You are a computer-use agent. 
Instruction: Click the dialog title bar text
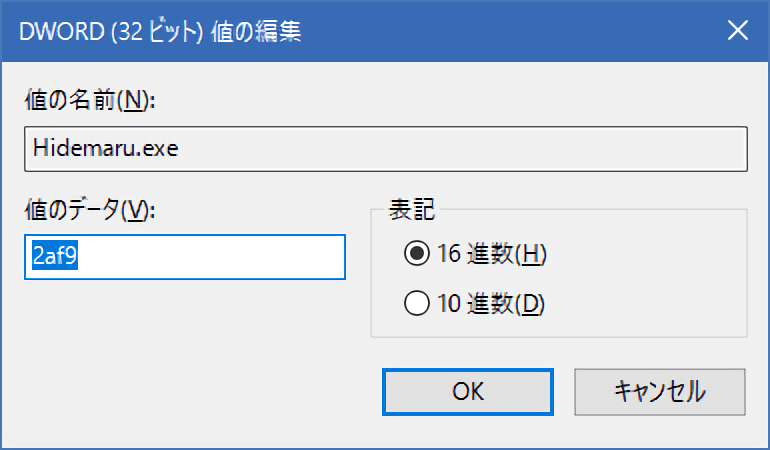click(162, 31)
